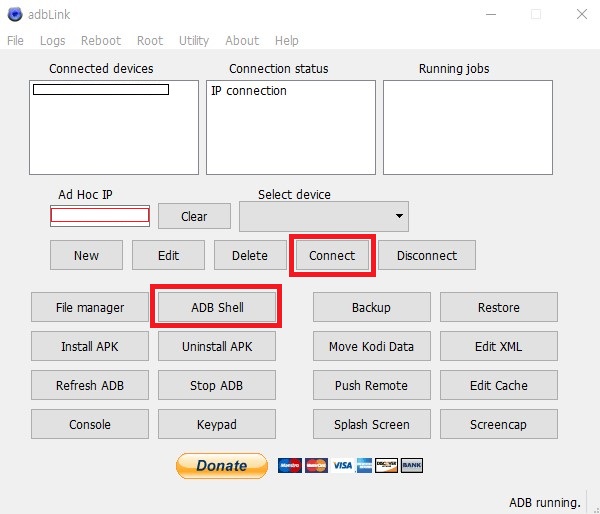This screenshot has width=600, height=514.
Task: Click Refresh ADB button
Action: coord(90,385)
